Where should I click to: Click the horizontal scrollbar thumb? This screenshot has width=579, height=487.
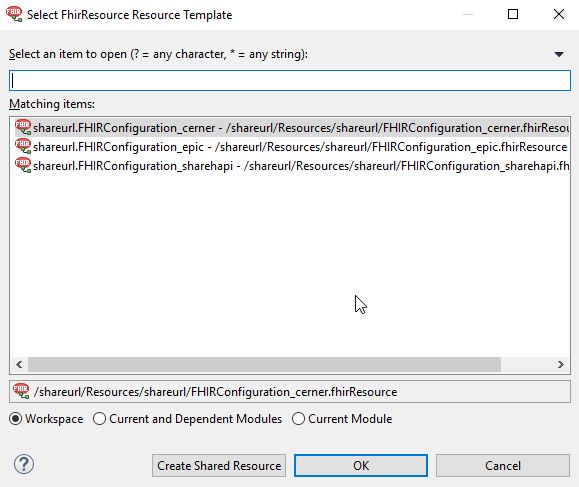click(x=264, y=364)
